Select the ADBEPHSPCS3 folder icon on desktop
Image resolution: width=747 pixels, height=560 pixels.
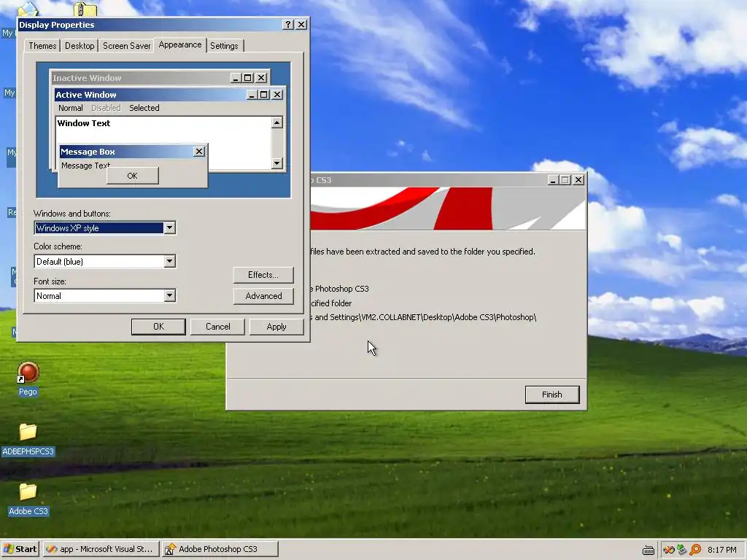(x=28, y=432)
